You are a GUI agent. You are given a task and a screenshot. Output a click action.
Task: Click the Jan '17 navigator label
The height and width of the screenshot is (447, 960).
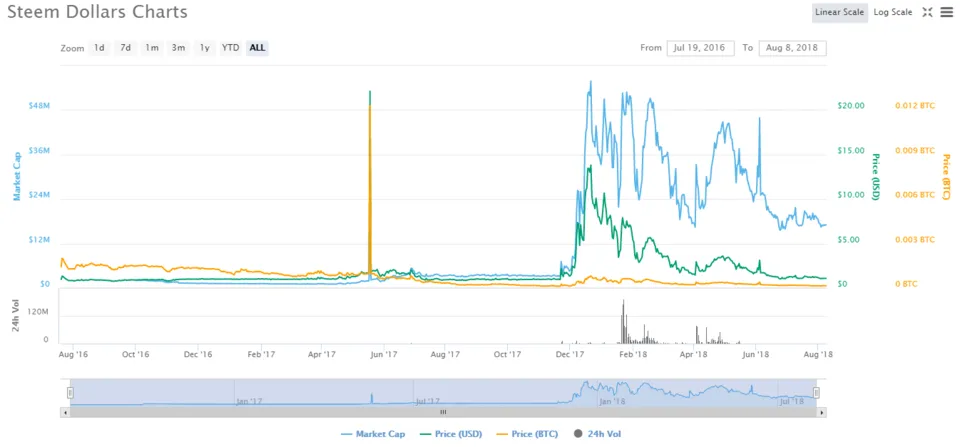249,402
